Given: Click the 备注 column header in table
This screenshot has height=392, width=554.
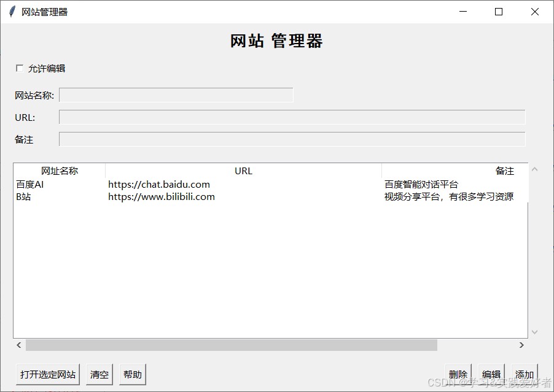Looking at the screenshot, I should (455, 171).
